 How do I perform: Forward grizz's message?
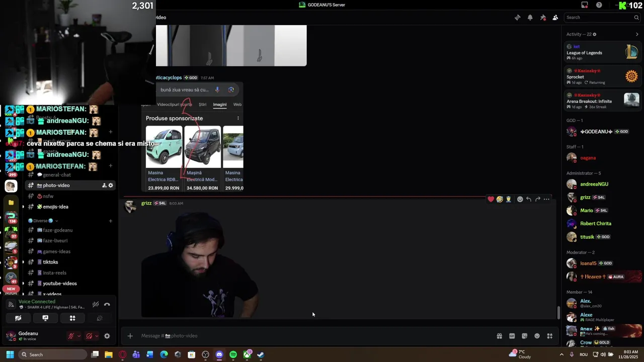point(538,199)
